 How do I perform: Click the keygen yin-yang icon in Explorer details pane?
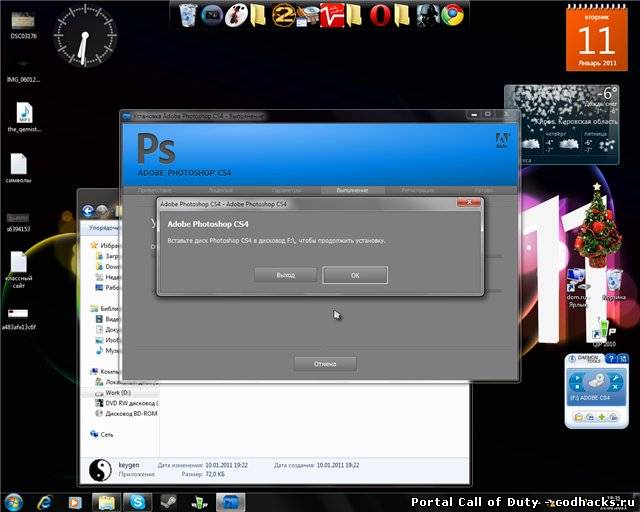[x=100, y=470]
